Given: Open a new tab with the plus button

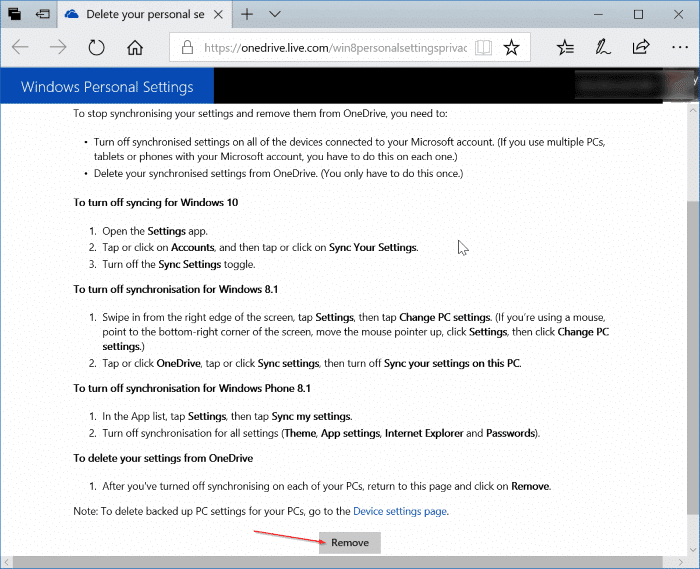Looking at the screenshot, I should point(246,15).
